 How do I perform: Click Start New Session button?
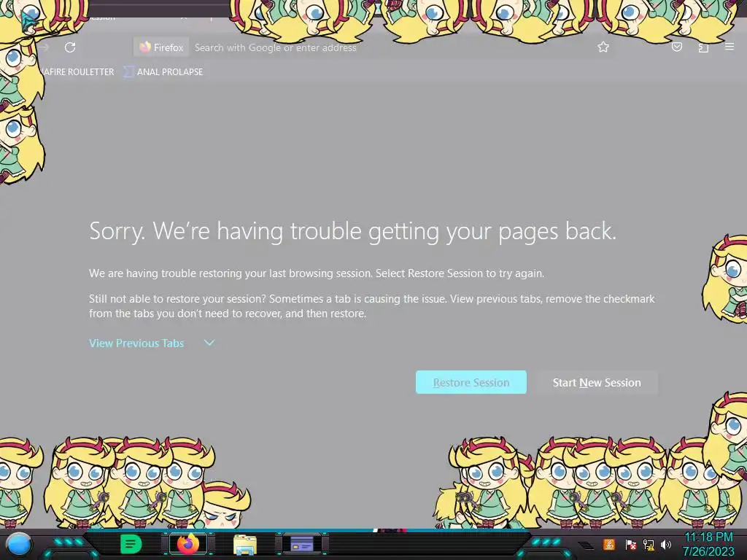coord(597,382)
